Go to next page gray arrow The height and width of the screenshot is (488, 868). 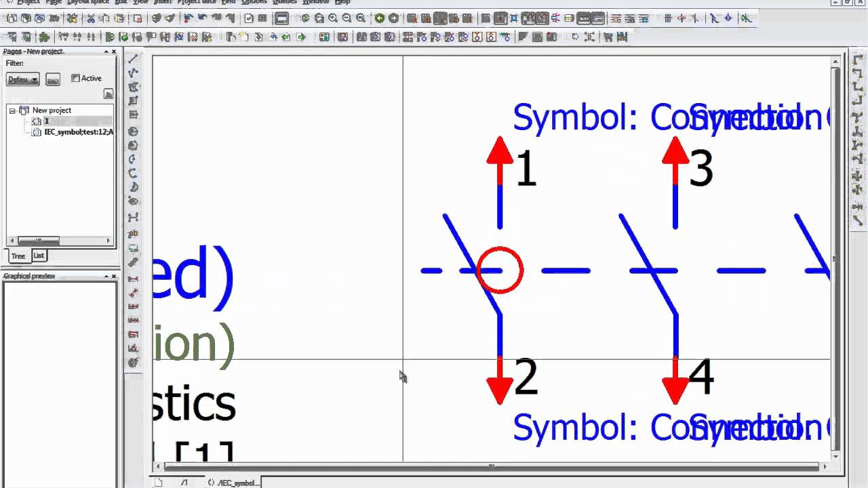pyautogui.click(x=393, y=18)
